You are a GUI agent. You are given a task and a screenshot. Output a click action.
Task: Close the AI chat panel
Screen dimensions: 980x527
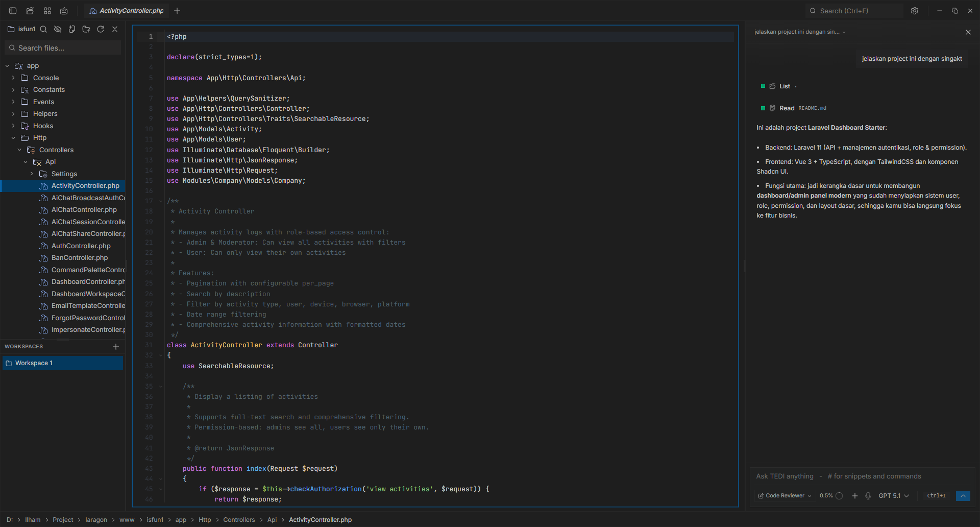point(968,32)
